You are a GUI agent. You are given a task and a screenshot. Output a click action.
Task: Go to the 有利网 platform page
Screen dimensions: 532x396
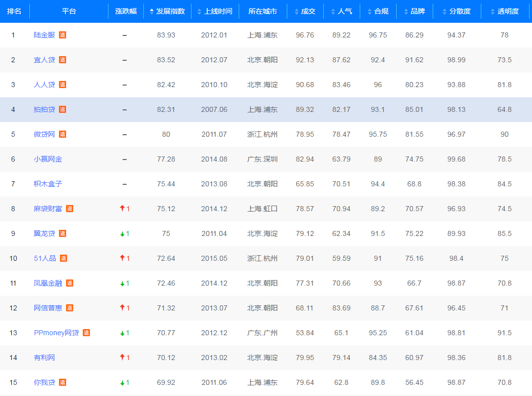pos(45,358)
